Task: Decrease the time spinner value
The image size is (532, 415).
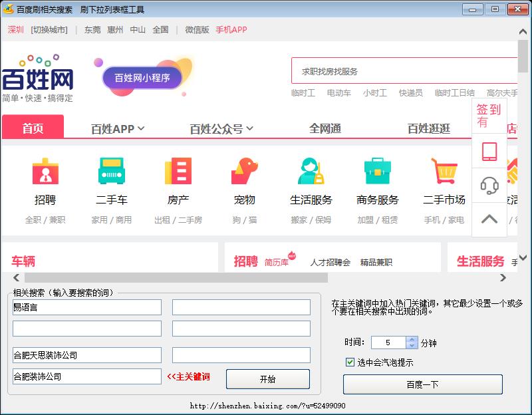Action: point(412,345)
